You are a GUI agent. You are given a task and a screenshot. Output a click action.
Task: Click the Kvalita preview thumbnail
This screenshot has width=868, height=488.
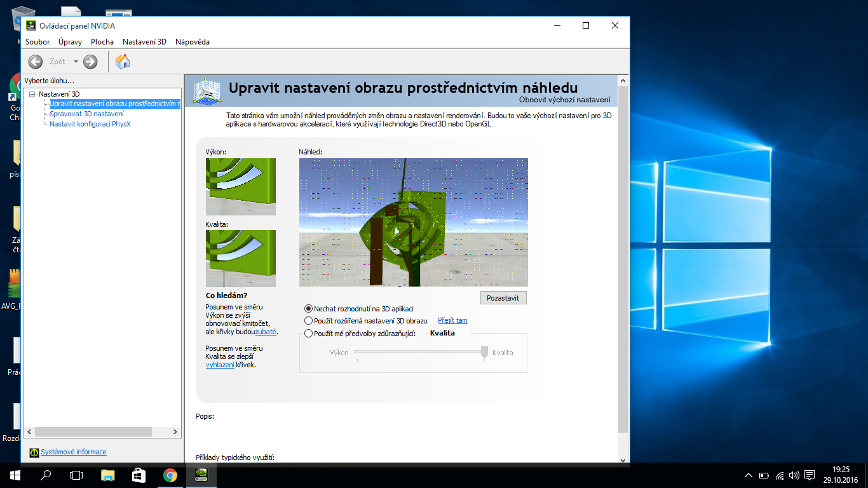241,259
